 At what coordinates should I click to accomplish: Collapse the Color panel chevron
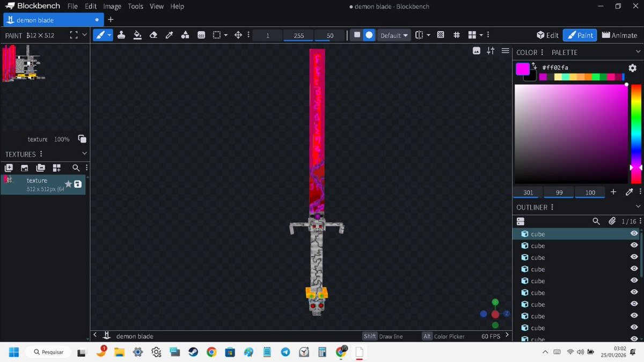point(638,52)
